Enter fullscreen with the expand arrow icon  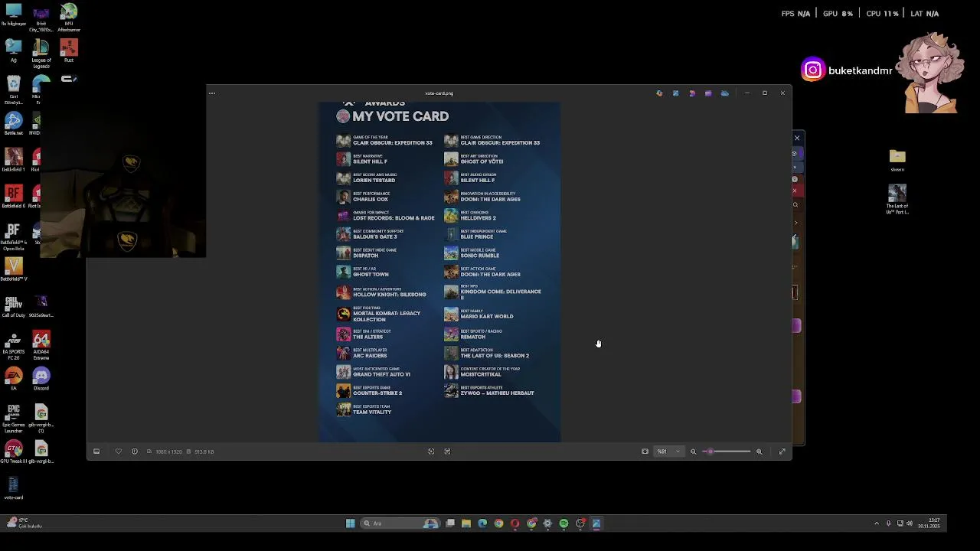point(782,452)
